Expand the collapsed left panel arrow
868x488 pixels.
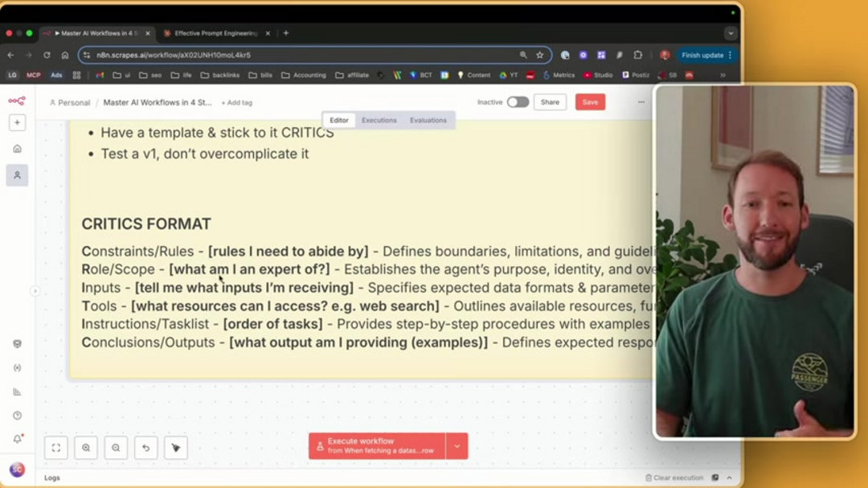tap(35, 290)
